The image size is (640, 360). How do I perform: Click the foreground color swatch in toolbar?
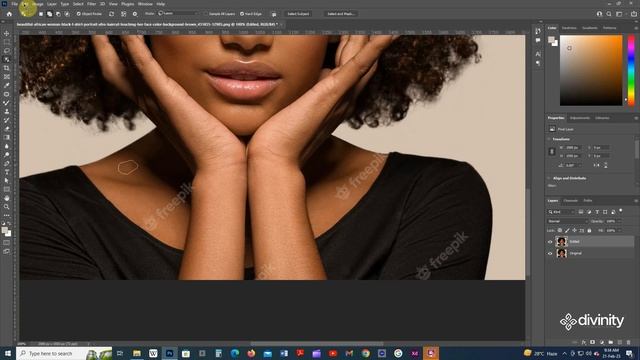click(4, 231)
